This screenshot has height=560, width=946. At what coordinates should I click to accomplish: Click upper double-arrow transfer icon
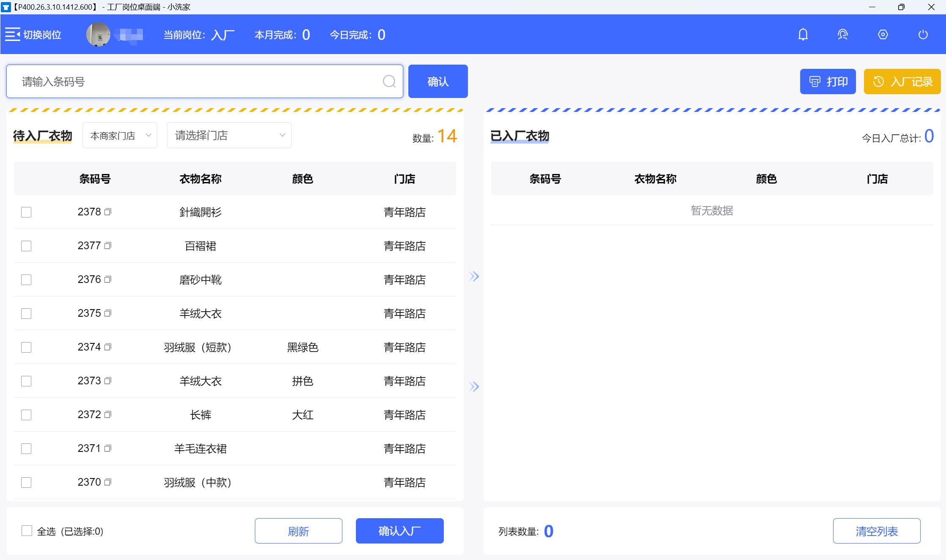click(x=474, y=277)
